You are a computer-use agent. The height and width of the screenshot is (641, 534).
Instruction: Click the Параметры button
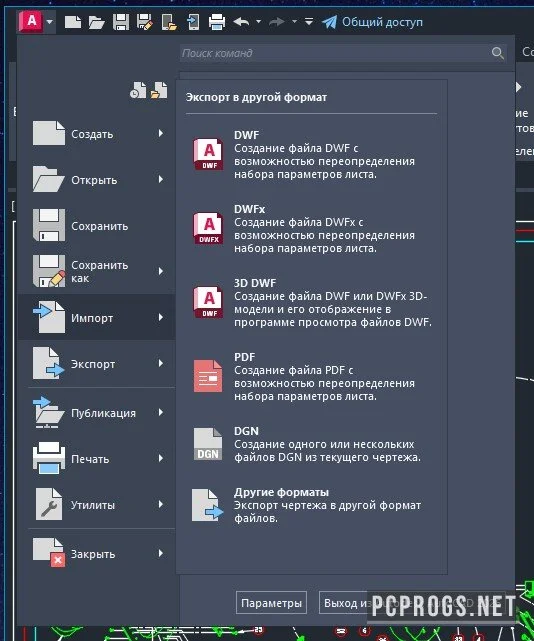tap(271, 603)
